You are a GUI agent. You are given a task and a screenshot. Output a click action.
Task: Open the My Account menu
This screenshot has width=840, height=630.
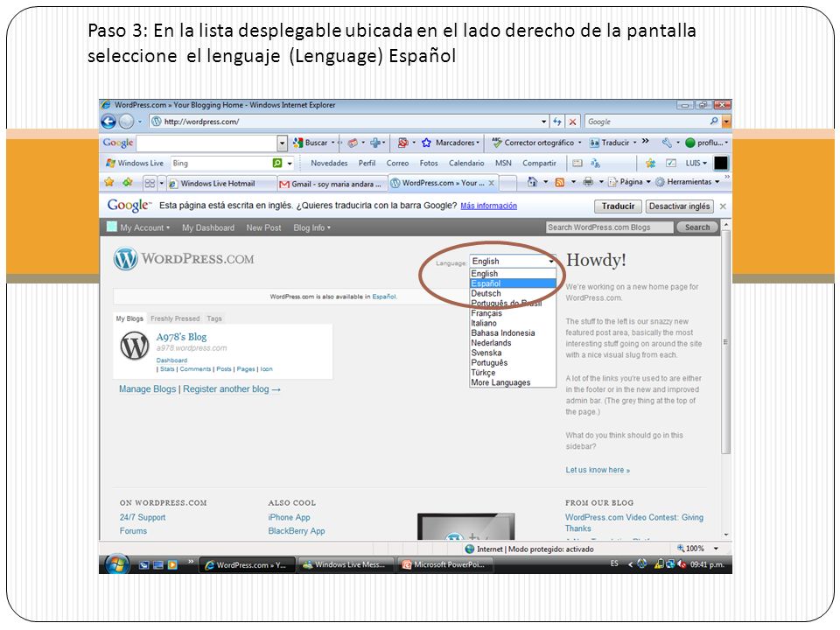pyautogui.click(x=144, y=227)
